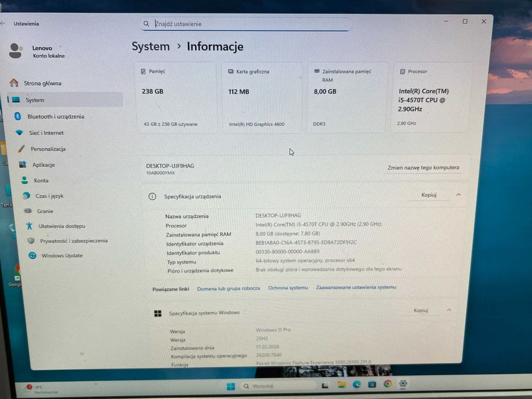Select the device ID value BEB1ABA0-C16A
This screenshot has width=532, height=399.
306,242
